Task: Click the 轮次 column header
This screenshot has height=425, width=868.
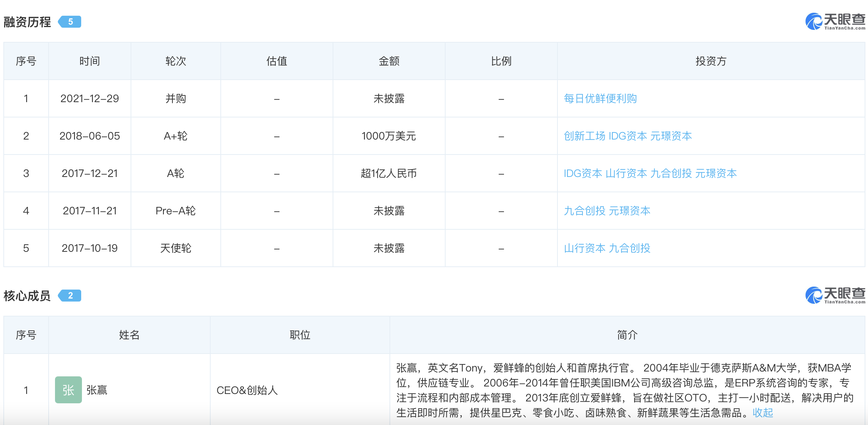Action: [176, 61]
